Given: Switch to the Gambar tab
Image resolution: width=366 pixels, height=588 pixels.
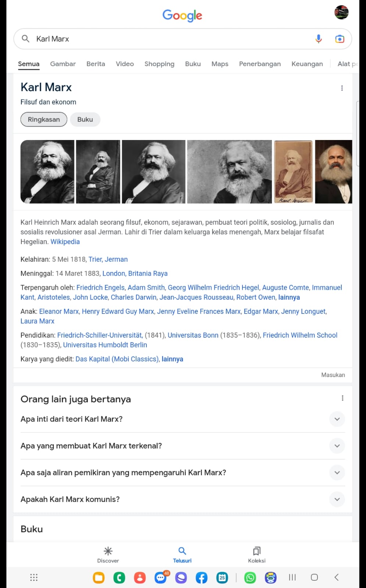Looking at the screenshot, I should click(63, 64).
